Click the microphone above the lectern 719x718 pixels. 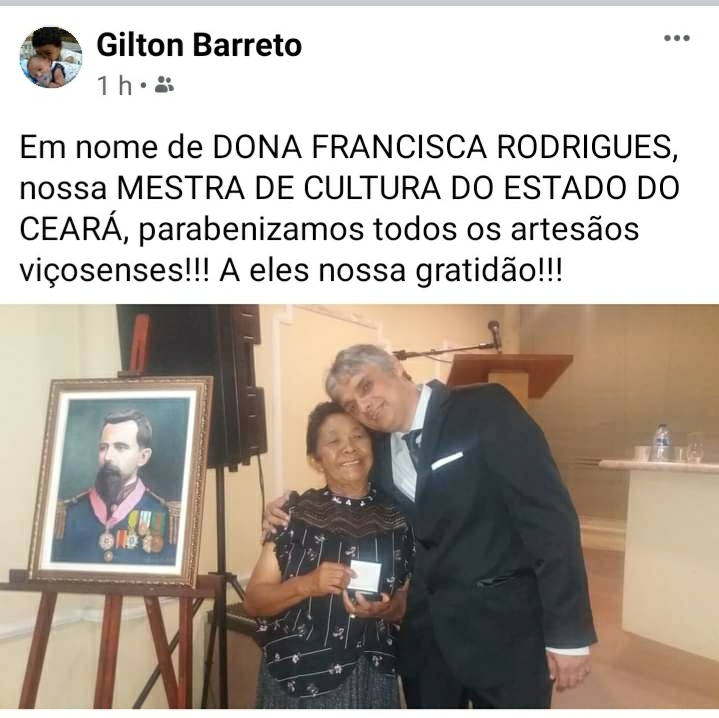494,331
